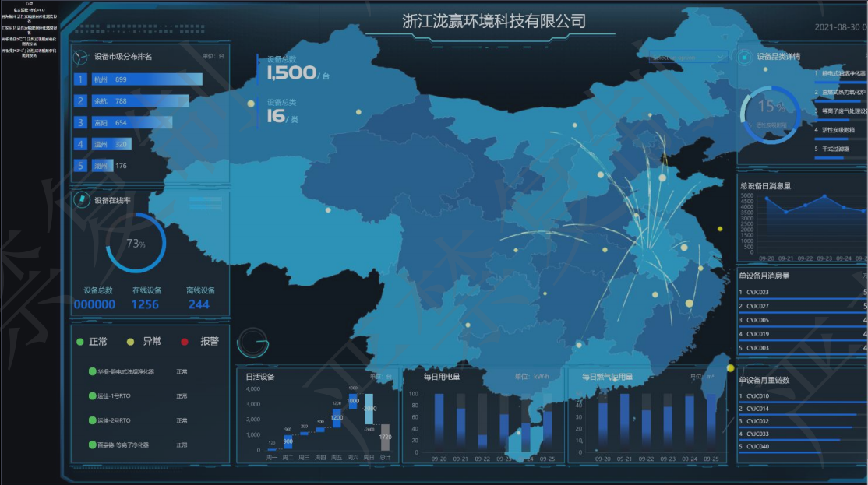Screen dimensions: 868x485
Task: Select CYJC023 in 单设备月消息量 list
Action: click(757, 292)
